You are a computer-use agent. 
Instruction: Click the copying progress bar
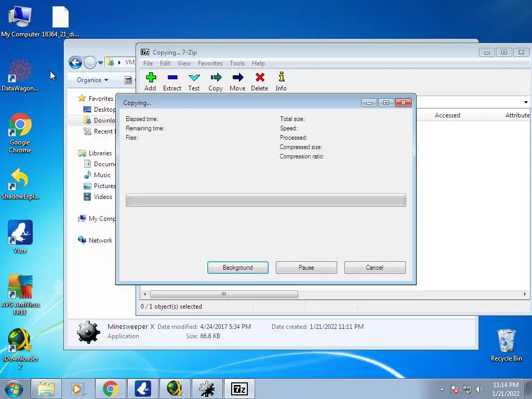[x=265, y=200]
